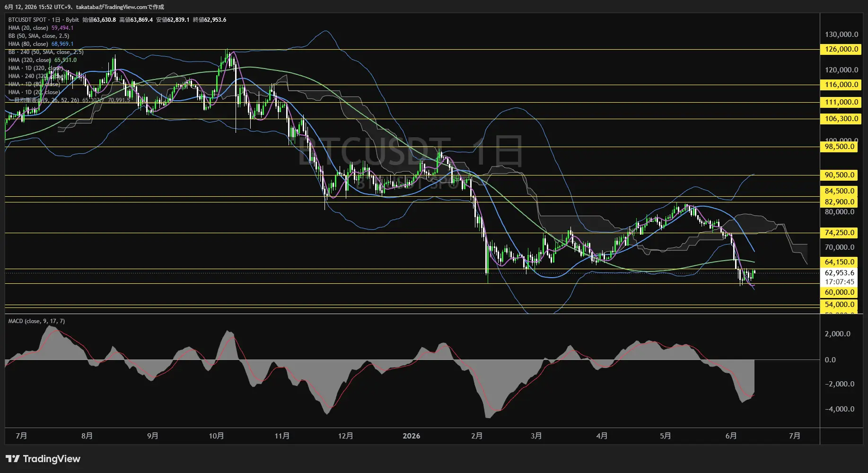Select the HMA (20, close) indicator legend

pos(41,28)
